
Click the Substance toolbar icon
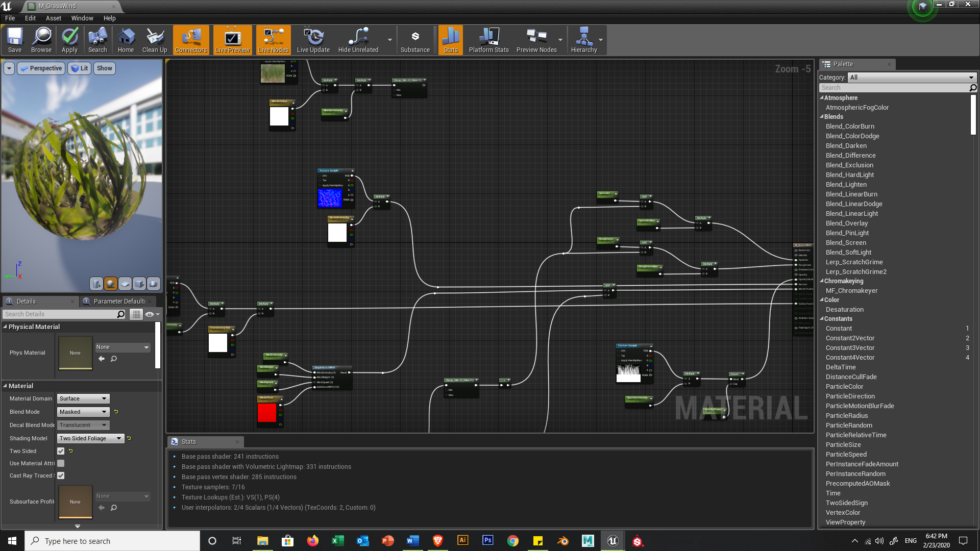click(x=415, y=37)
